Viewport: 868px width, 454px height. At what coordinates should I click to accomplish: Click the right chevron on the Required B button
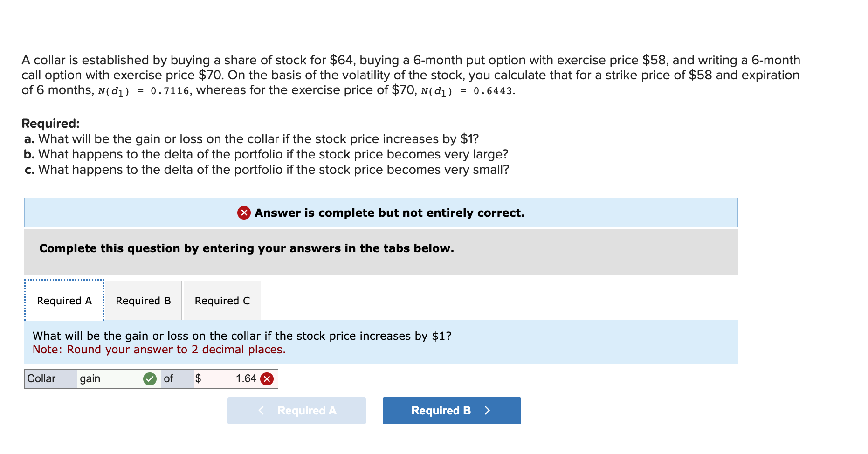coord(488,410)
